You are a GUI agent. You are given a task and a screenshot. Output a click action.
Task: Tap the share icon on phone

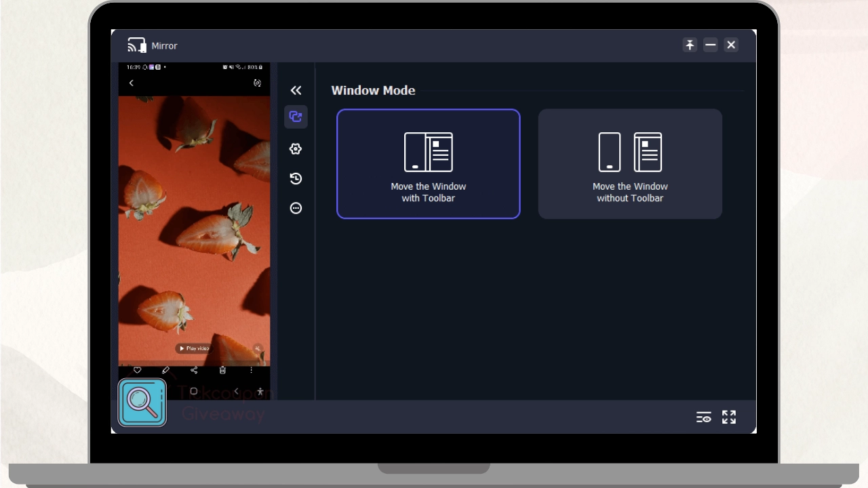point(194,370)
